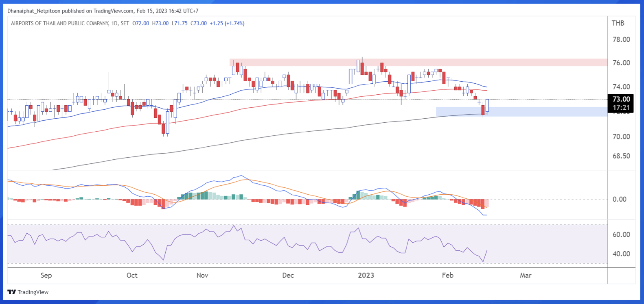
Task: Click the O72.00 open value
Action: click(141, 23)
